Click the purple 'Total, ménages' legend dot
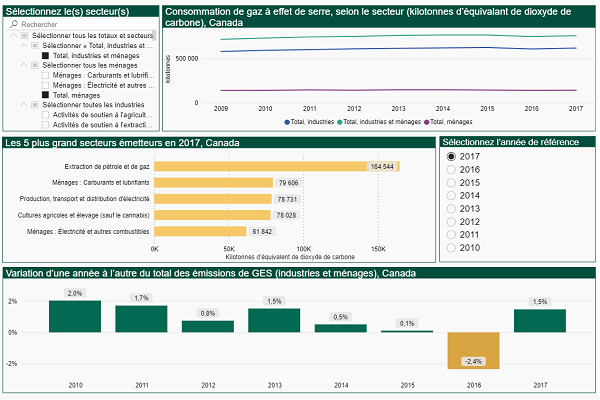Screen dimensions: 600x400 point(428,121)
